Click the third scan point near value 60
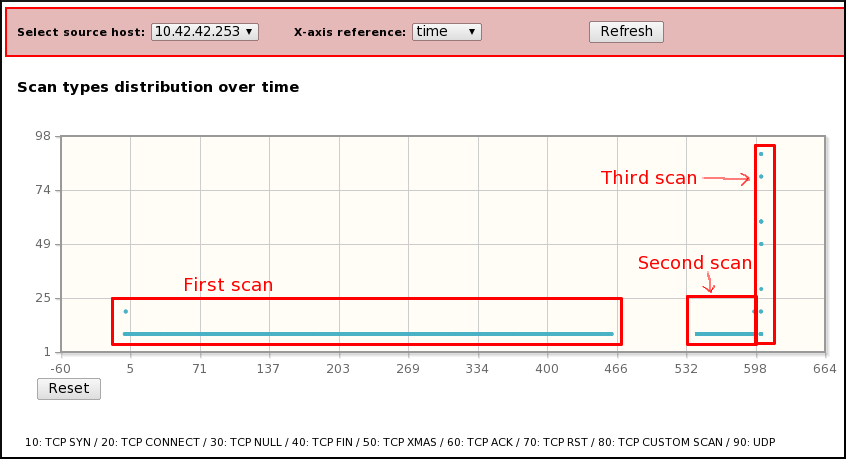846x459 pixels. pos(761,221)
